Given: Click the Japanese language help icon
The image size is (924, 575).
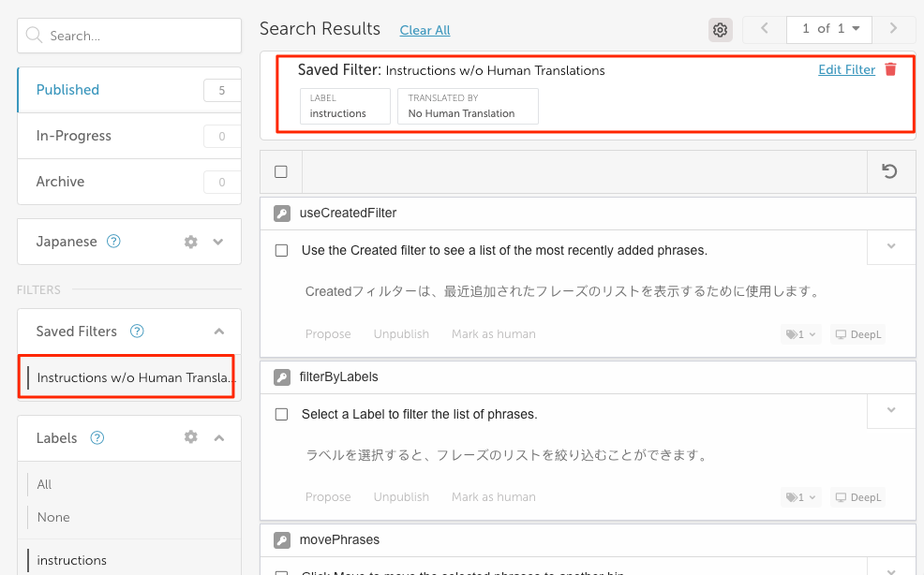Looking at the screenshot, I should click(x=113, y=242).
